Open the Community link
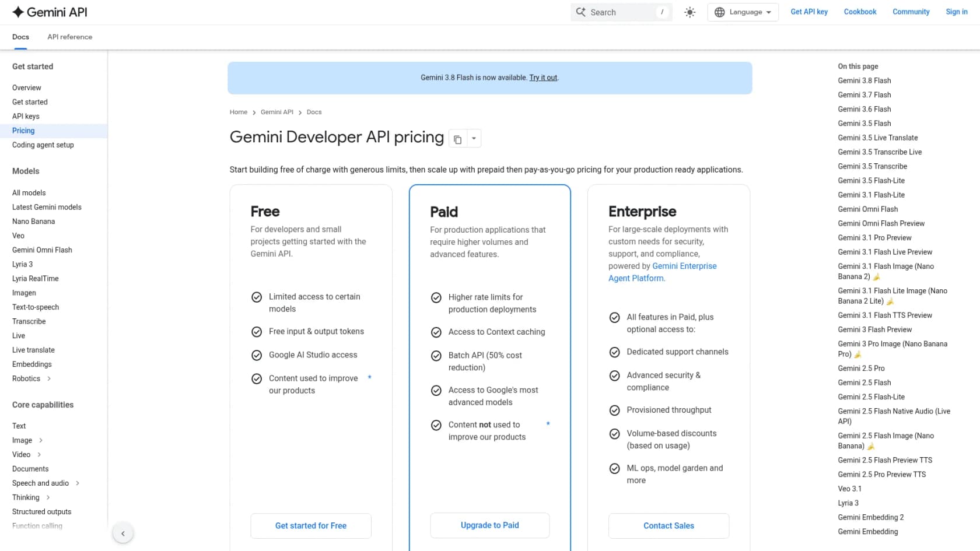980x551 pixels. click(x=911, y=12)
